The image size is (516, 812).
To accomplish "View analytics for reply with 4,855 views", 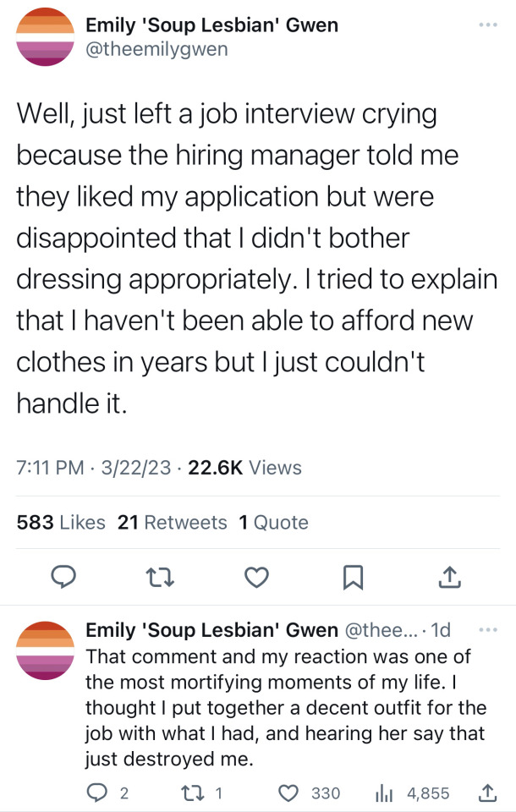I will [385, 793].
